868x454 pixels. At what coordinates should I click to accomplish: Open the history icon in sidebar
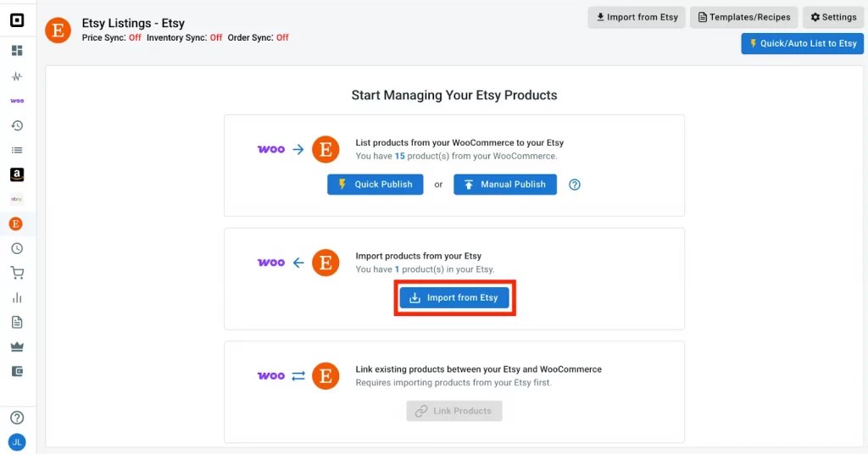[x=17, y=125]
